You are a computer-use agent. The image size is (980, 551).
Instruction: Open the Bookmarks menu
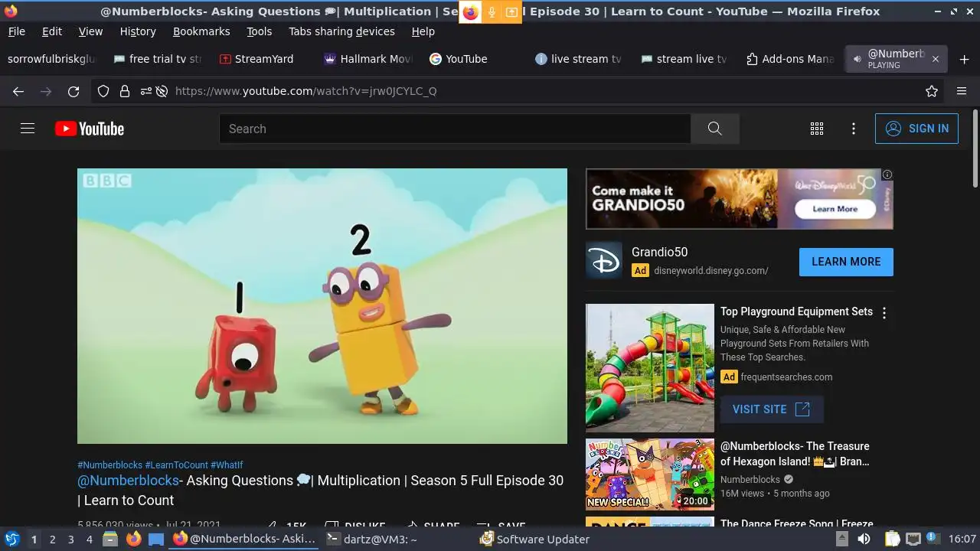201,31
